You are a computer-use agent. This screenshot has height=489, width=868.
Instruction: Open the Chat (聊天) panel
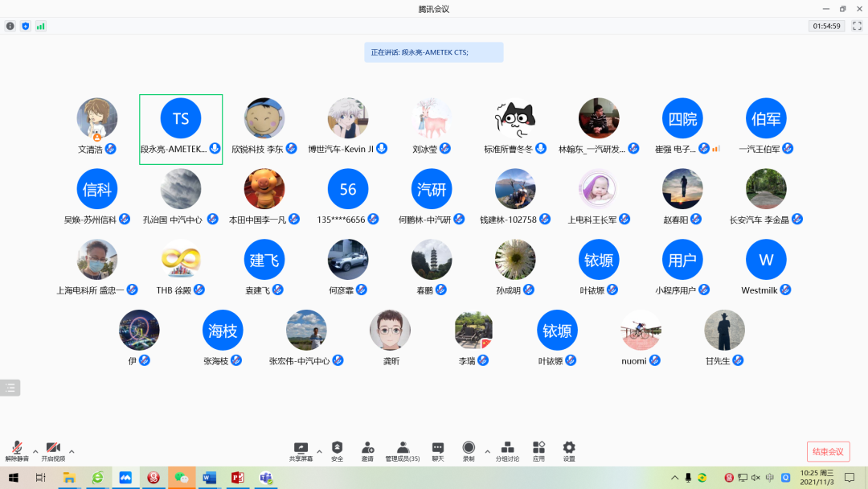437,449
